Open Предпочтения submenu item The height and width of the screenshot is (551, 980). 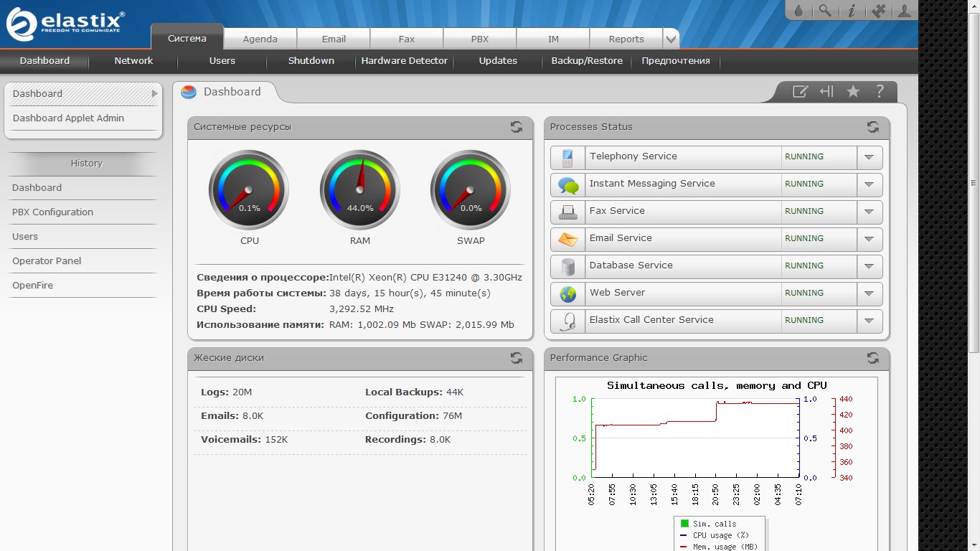(x=676, y=61)
